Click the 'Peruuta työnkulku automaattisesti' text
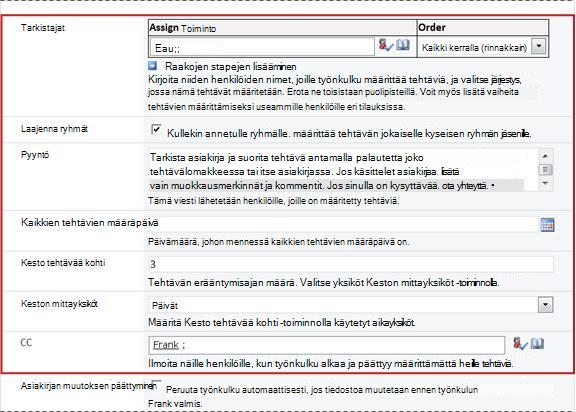The width and height of the screenshot is (576, 412). click(322, 390)
